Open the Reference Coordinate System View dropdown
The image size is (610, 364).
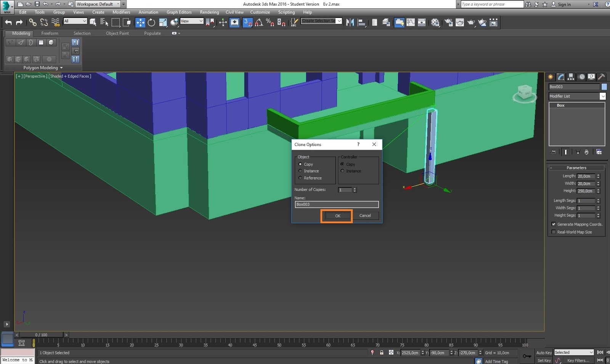pos(201,21)
